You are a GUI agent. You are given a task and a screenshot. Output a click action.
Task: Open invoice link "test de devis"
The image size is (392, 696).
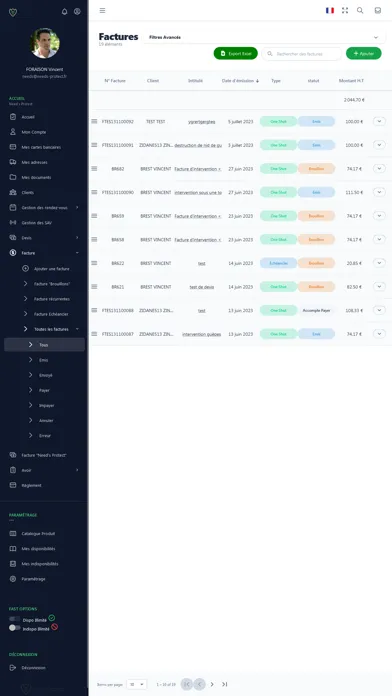202,287
